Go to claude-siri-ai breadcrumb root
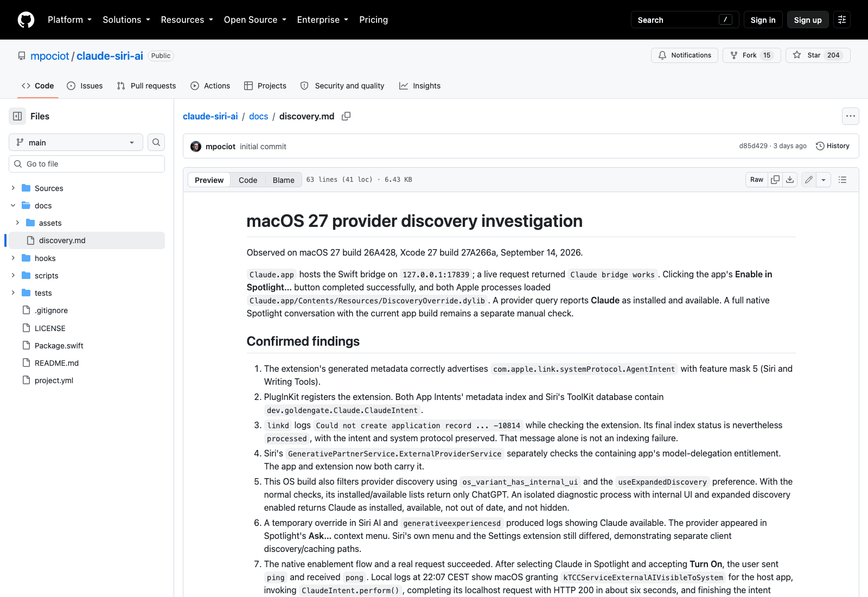Viewport: 868px width, 597px height. pyautogui.click(x=210, y=116)
